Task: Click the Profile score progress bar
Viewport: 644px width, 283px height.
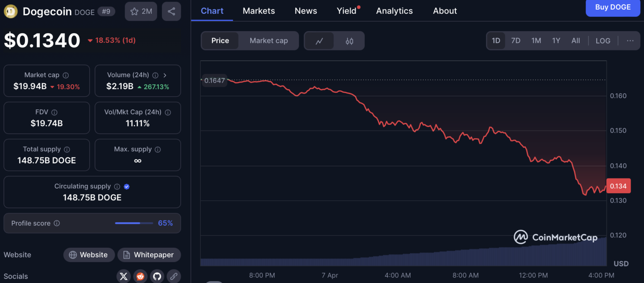Action: click(133, 223)
